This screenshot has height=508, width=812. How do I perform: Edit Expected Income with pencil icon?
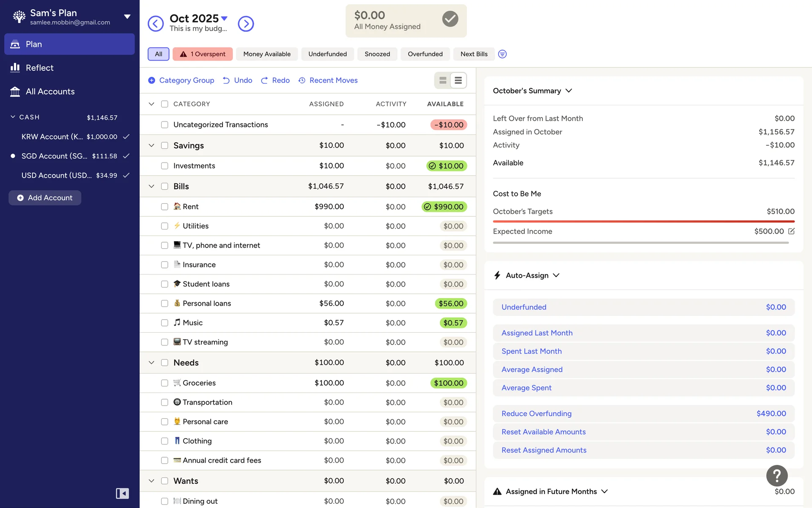pos(791,231)
